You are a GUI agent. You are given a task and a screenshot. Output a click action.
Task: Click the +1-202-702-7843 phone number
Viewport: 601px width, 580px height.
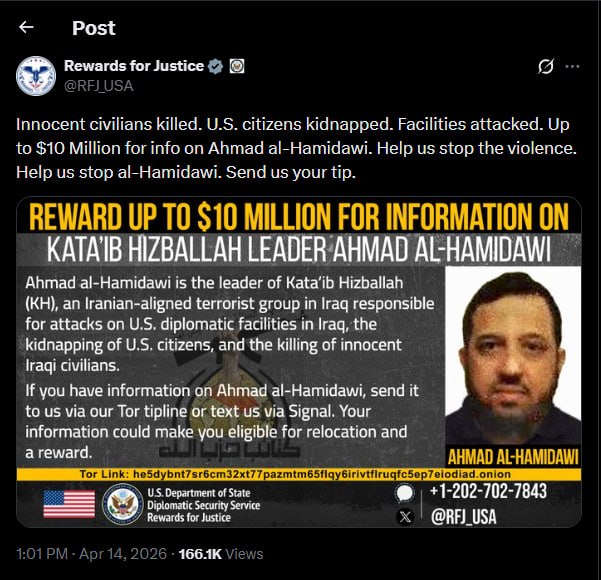tap(488, 491)
